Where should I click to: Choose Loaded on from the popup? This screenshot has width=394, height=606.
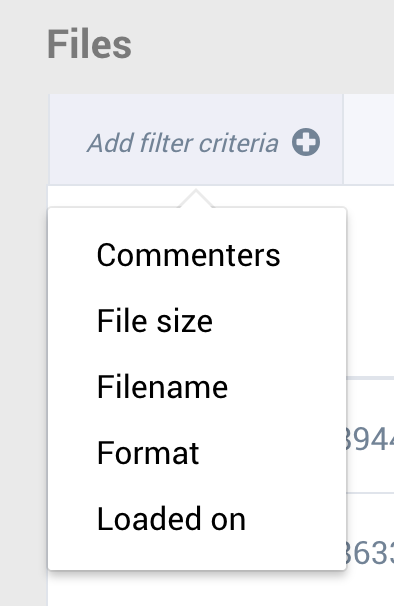[x=171, y=519]
